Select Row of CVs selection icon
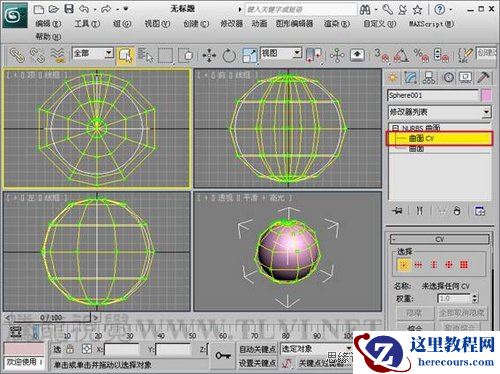Screen dimensions: 500x374 pos(418,265)
